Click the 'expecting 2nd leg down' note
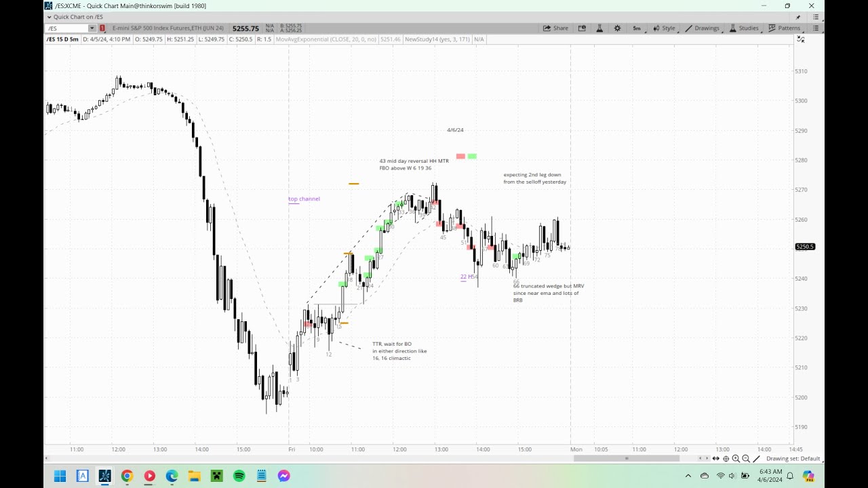The image size is (868, 488). tap(532, 175)
